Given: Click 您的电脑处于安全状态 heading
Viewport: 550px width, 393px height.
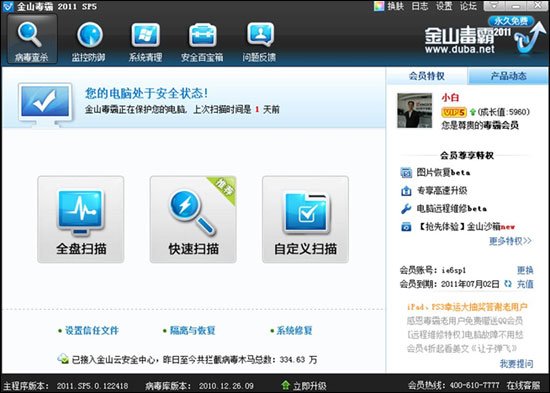Looking at the screenshot, I should pyautogui.click(x=146, y=93).
